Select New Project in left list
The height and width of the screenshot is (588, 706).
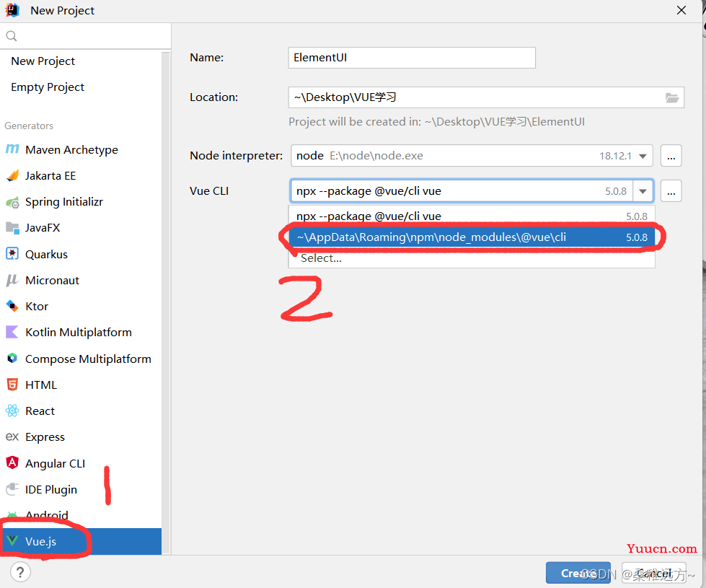[81, 61]
